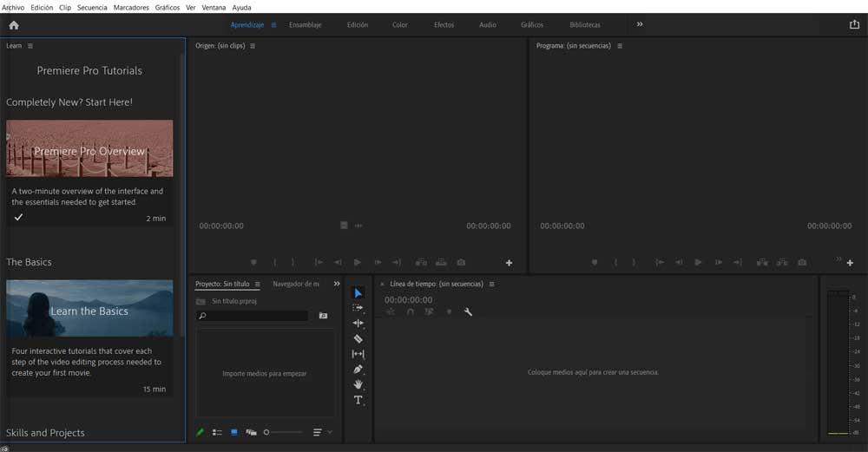Select the Slip tool
Viewport: 868px width, 452px height.
358,354
